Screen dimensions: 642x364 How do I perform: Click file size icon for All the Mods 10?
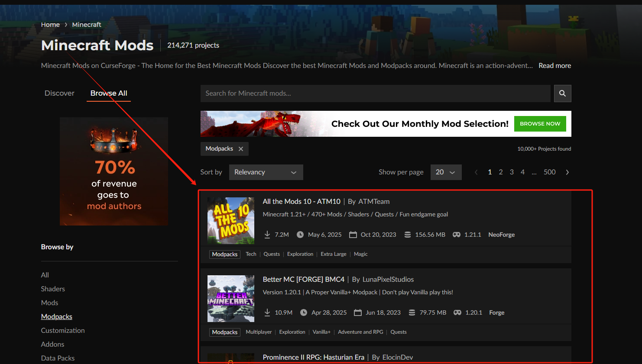408,235
